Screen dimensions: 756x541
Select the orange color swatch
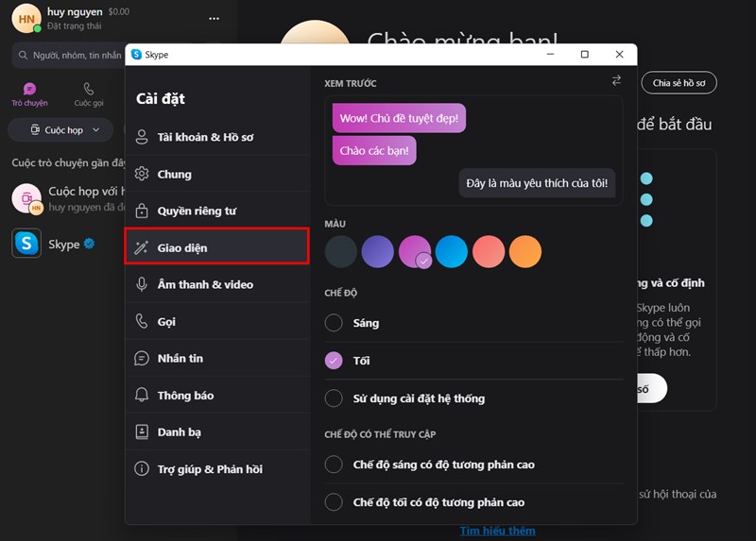point(525,251)
